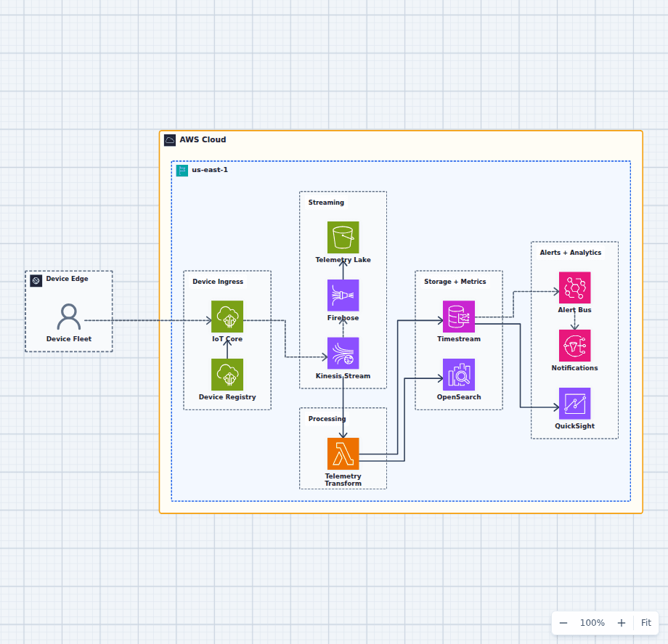Select the Streaming group label

pyautogui.click(x=326, y=203)
